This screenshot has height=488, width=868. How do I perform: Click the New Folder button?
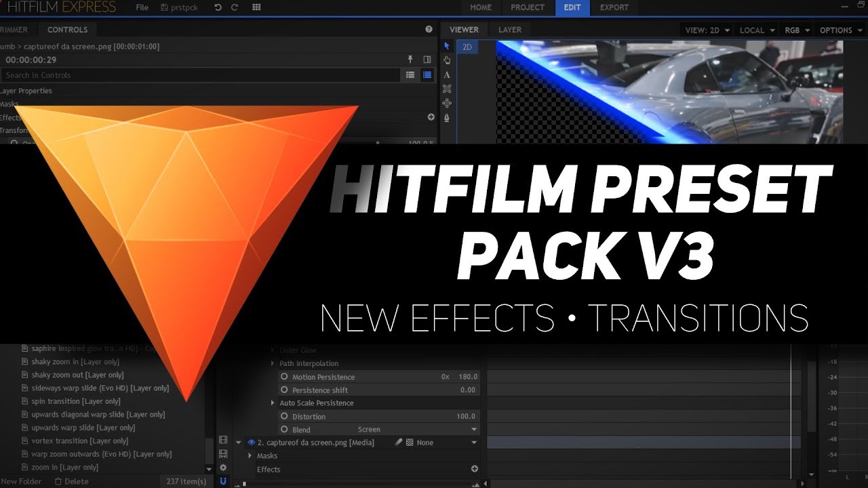21,481
